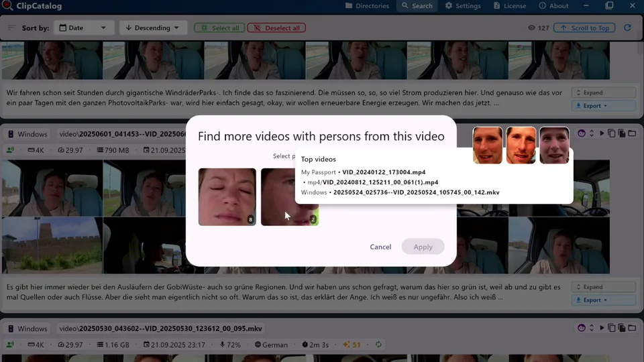
Task: Switch to the Directories tab
Action: (x=367, y=6)
